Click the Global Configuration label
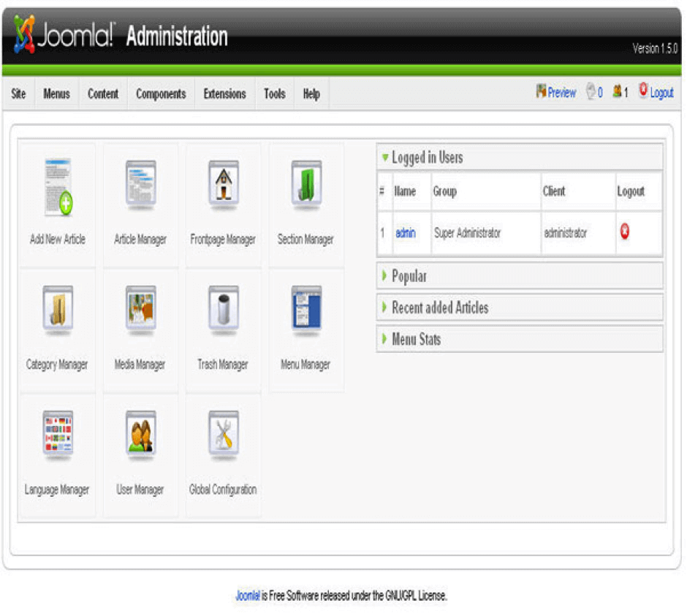 (x=223, y=490)
